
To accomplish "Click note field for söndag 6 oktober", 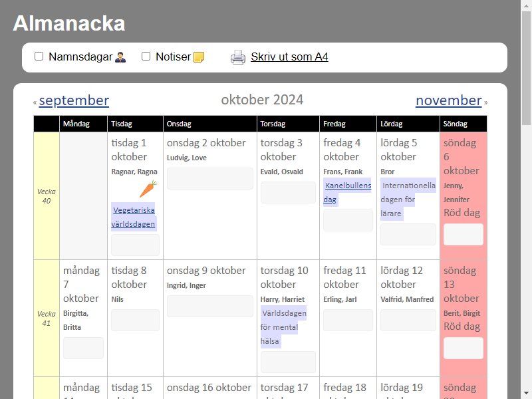I will (x=463, y=235).
